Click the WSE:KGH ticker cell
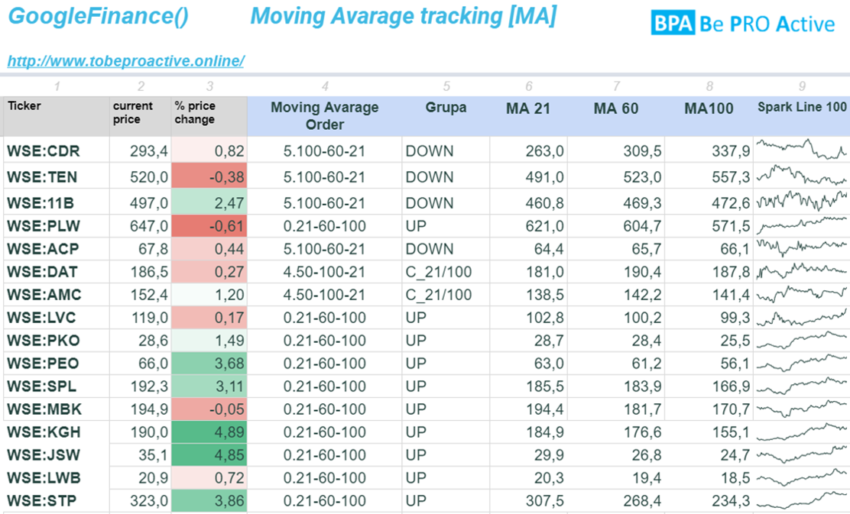Image resolution: width=850 pixels, height=514 pixels. [x=56, y=432]
